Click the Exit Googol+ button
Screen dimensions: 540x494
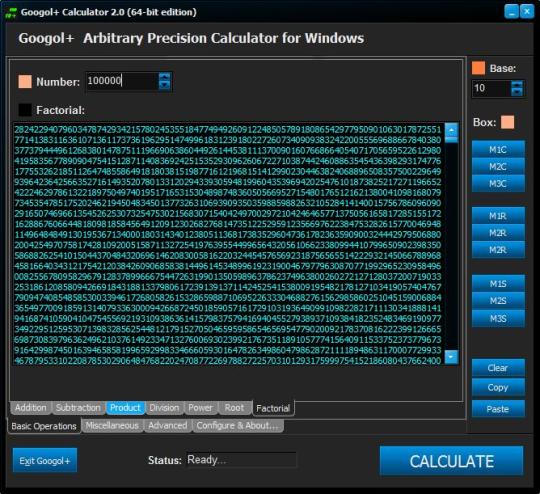[x=45, y=461]
